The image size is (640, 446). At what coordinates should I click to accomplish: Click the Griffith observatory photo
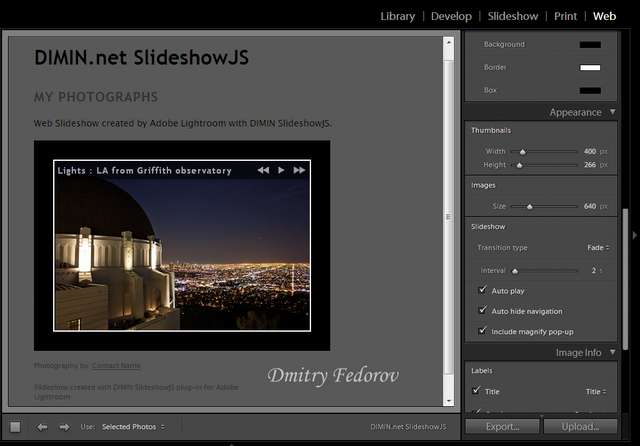[182, 245]
